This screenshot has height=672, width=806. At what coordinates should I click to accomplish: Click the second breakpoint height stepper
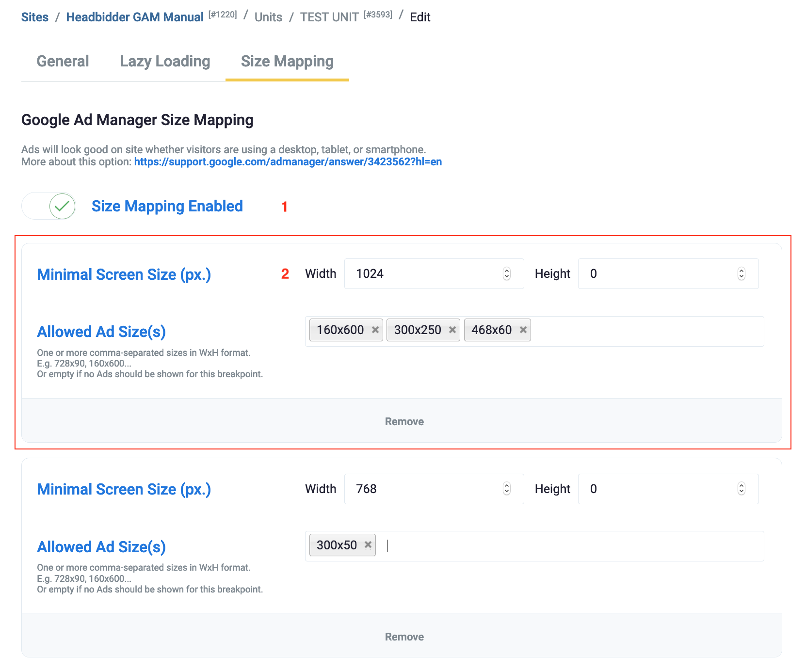click(x=741, y=489)
